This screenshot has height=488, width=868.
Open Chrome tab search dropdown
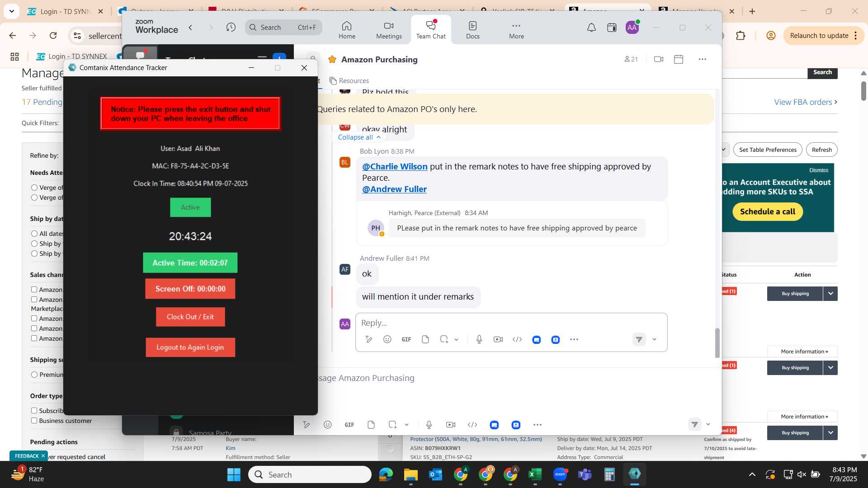(x=11, y=11)
